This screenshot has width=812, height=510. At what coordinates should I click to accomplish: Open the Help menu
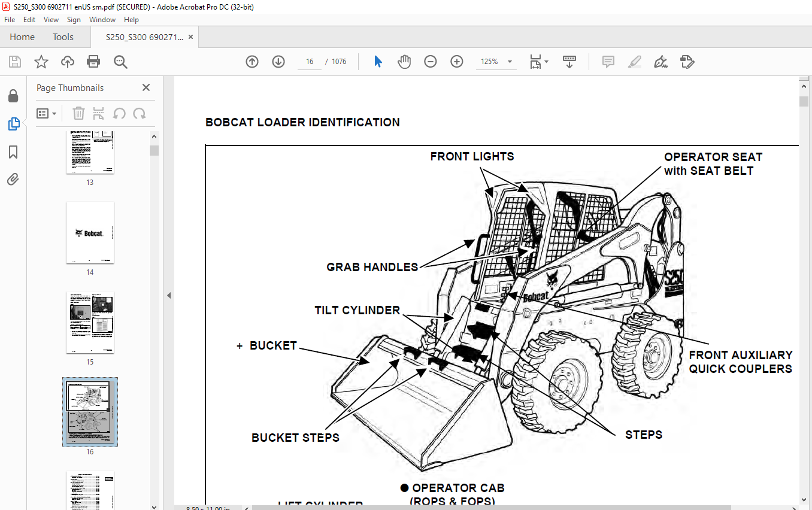click(x=131, y=20)
